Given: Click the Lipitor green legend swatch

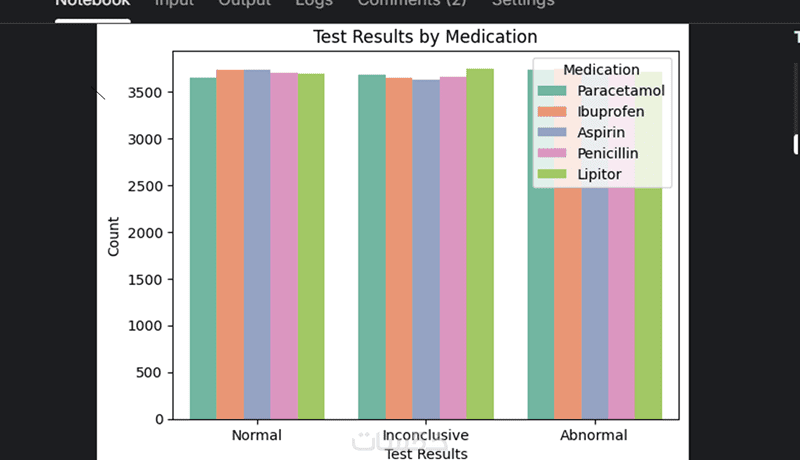Looking at the screenshot, I should (552, 175).
